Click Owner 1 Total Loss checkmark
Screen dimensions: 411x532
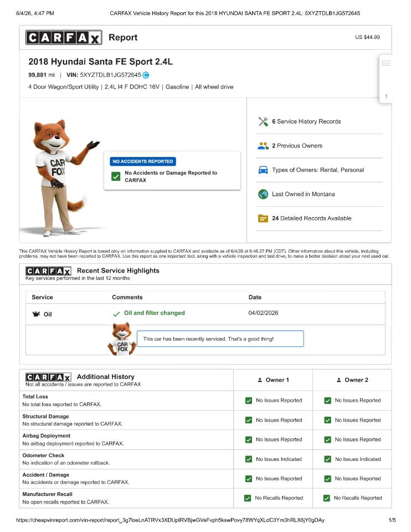tap(249, 400)
